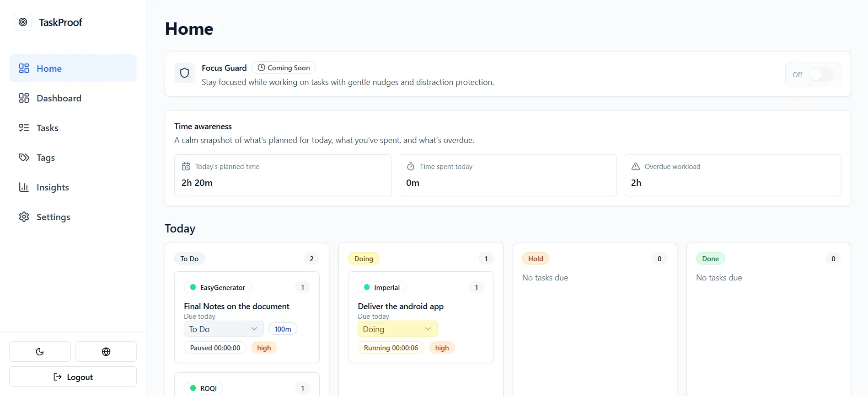
Task: Click the 0m time spent value
Action: (x=413, y=183)
